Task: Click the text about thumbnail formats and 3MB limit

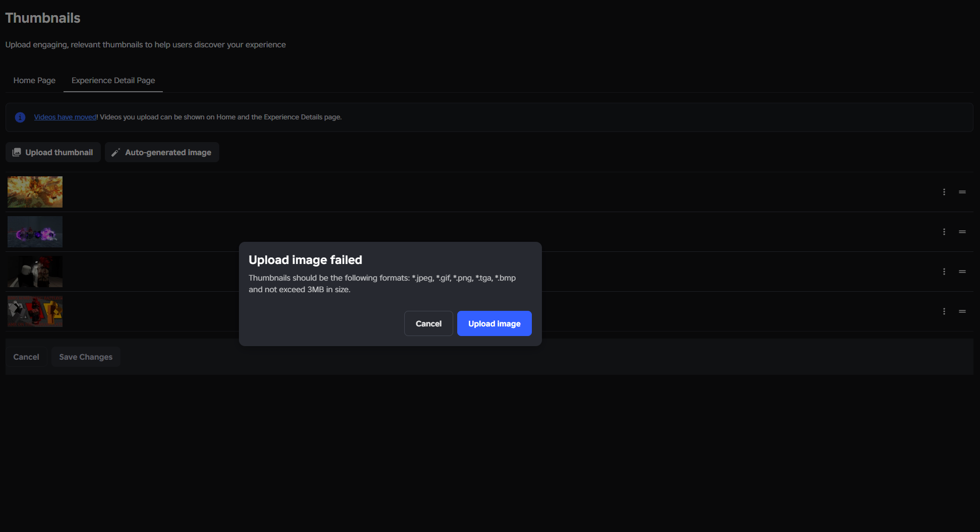Action: pos(382,284)
